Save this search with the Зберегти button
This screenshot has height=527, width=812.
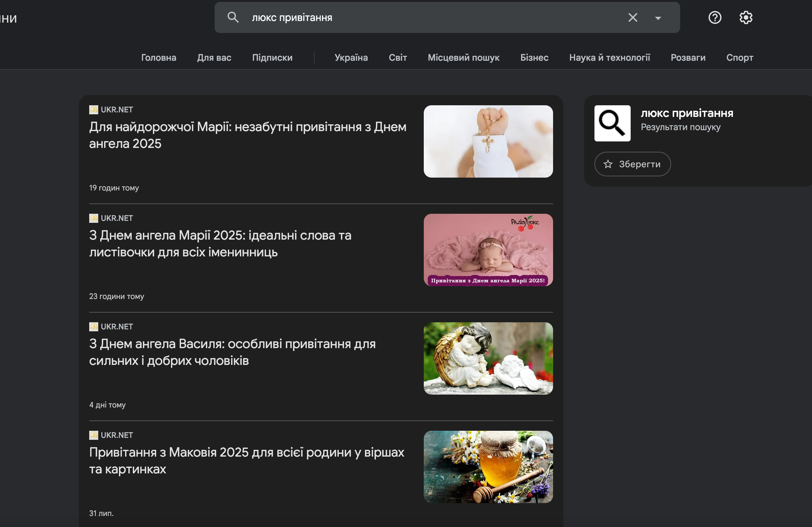coord(632,164)
